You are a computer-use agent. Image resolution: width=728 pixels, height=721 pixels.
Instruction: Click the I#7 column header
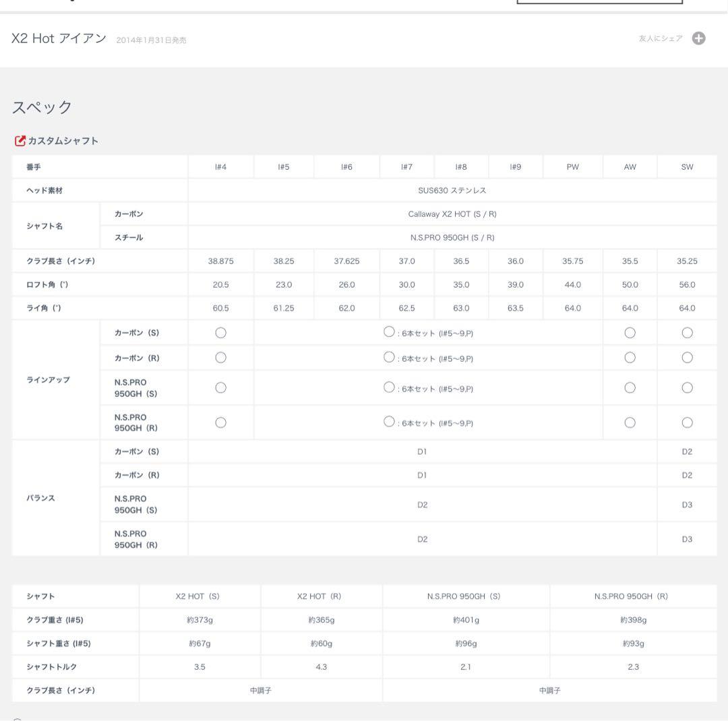406,167
